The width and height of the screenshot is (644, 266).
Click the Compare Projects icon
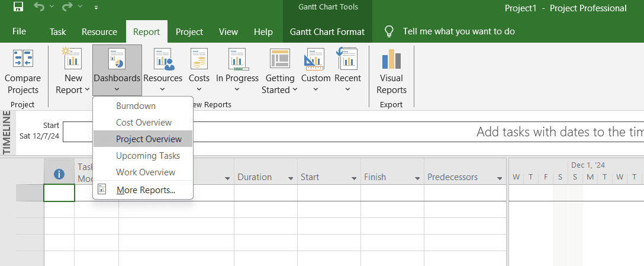(x=22, y=58)
